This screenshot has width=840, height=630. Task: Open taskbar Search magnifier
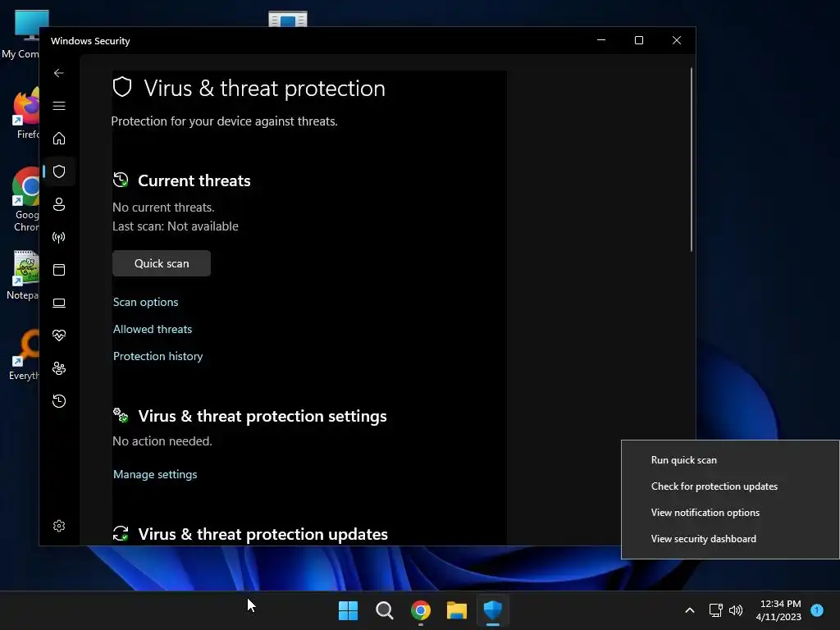point(384,610)
